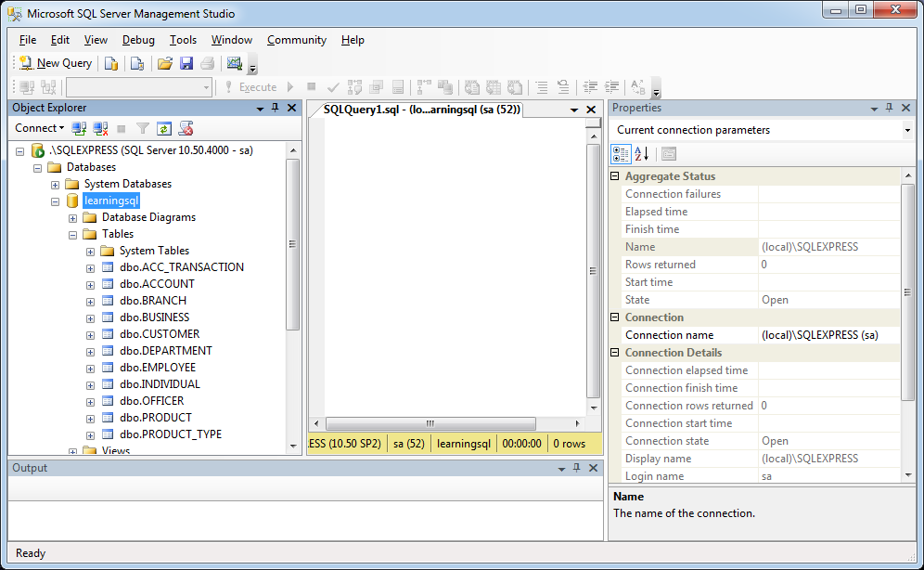This screenshot has height=570, width=924.
Task: Refresh the Object Explorer tree
Action: pyautogui.click(x=164, y=128)
